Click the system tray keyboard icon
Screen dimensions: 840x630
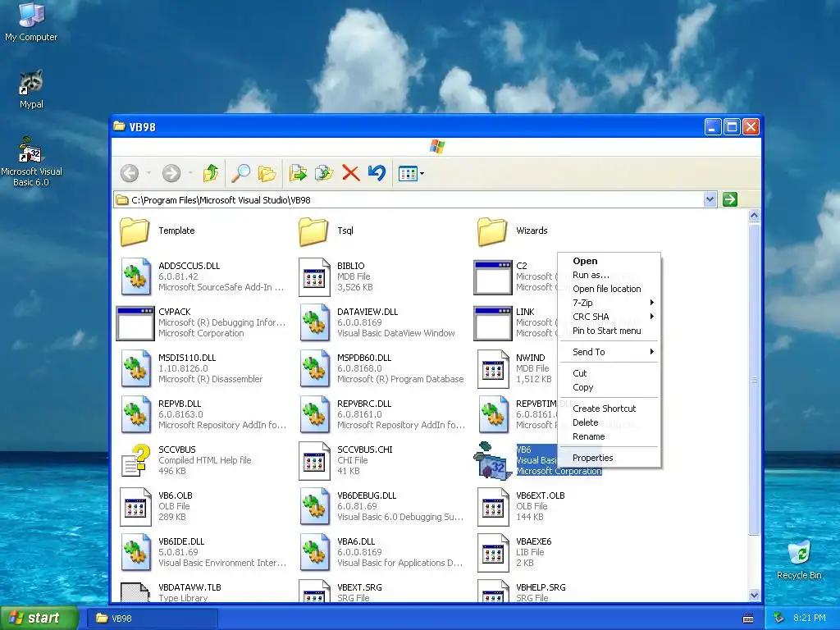(x=748, y=619)
